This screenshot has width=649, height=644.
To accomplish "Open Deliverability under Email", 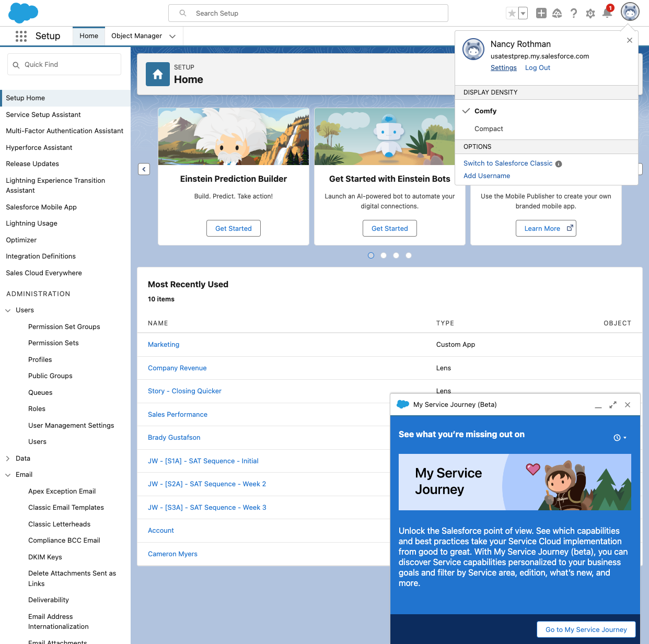I will 49,600.
